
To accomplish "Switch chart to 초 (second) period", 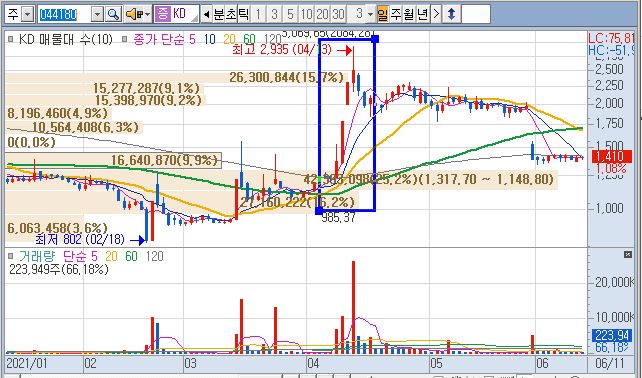I will [231, 14].
